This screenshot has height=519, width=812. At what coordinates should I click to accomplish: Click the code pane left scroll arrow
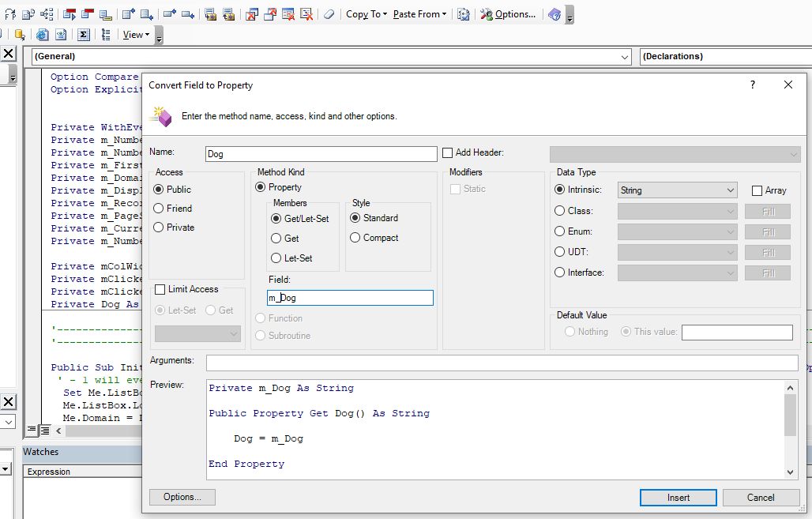click(58, 431)
